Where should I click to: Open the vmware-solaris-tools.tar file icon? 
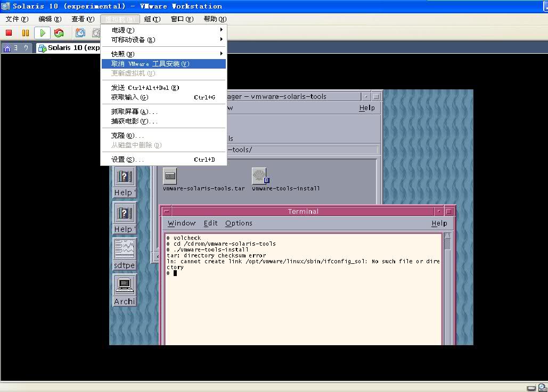click(x=170, y=176)
